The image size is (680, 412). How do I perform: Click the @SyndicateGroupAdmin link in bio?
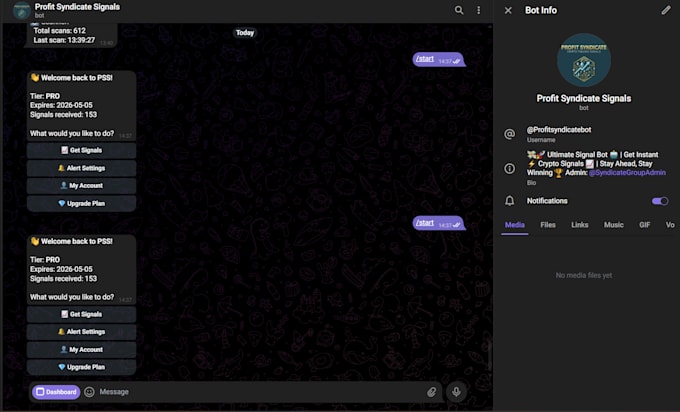[x=627, y=173]
